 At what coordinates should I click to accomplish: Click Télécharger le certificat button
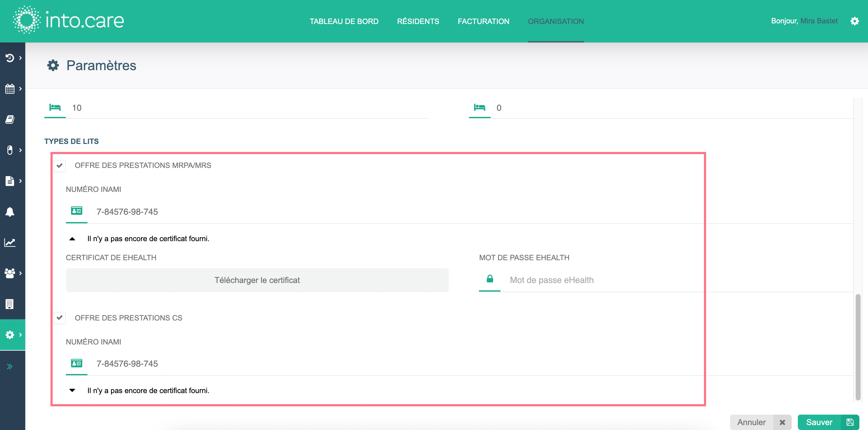coord(257,280)
